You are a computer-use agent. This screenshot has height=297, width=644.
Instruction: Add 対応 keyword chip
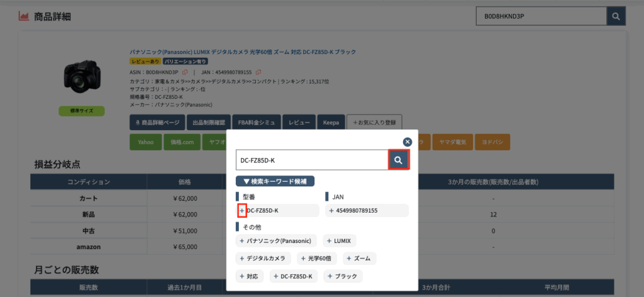250,276
